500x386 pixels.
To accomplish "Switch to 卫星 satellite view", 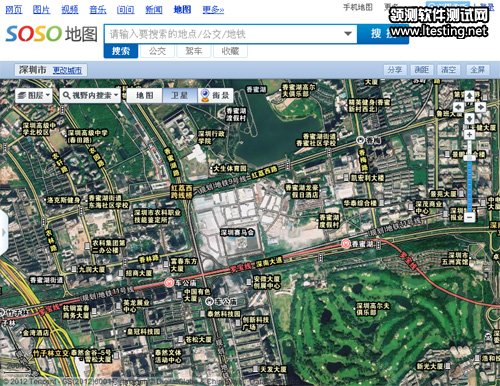I will pos(180,95).
